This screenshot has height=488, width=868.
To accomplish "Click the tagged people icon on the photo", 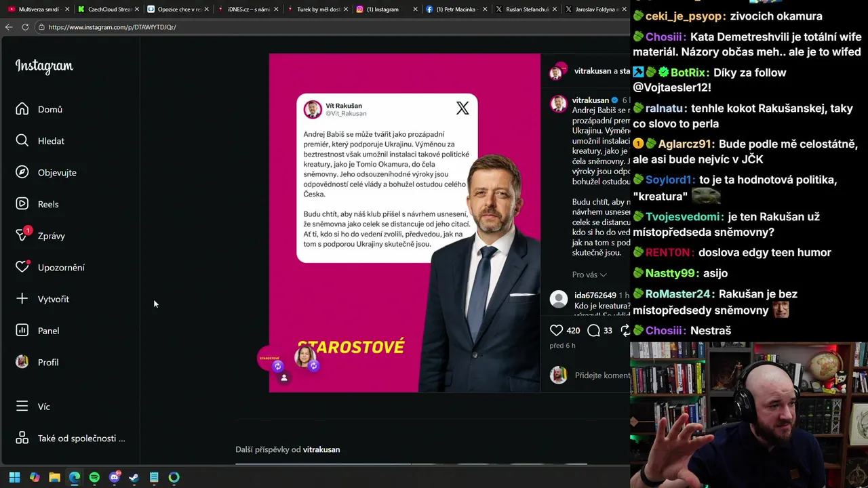I will pyautogui.click(x=284, y=378).
